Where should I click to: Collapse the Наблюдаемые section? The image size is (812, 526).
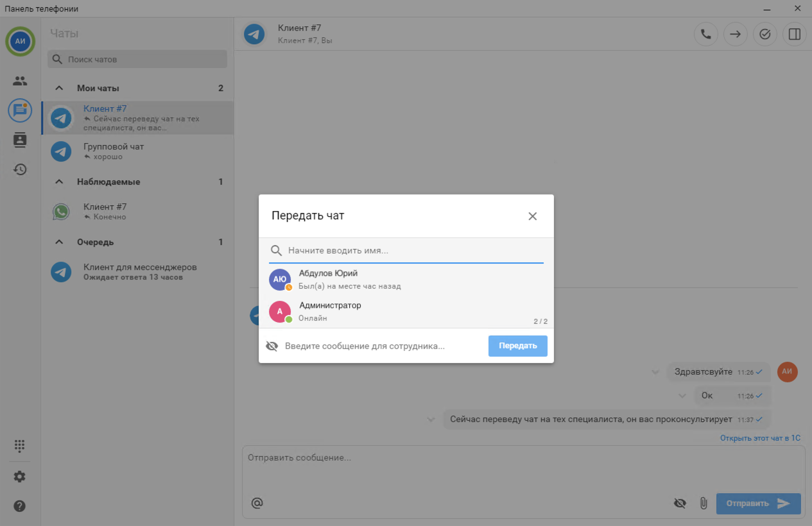(59, 182)
